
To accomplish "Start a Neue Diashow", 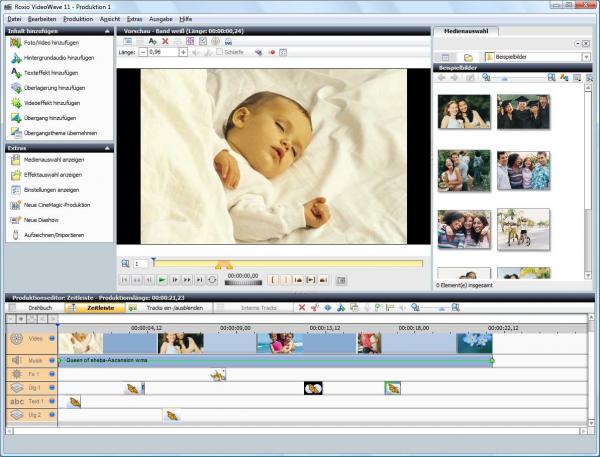I will 40,219.
